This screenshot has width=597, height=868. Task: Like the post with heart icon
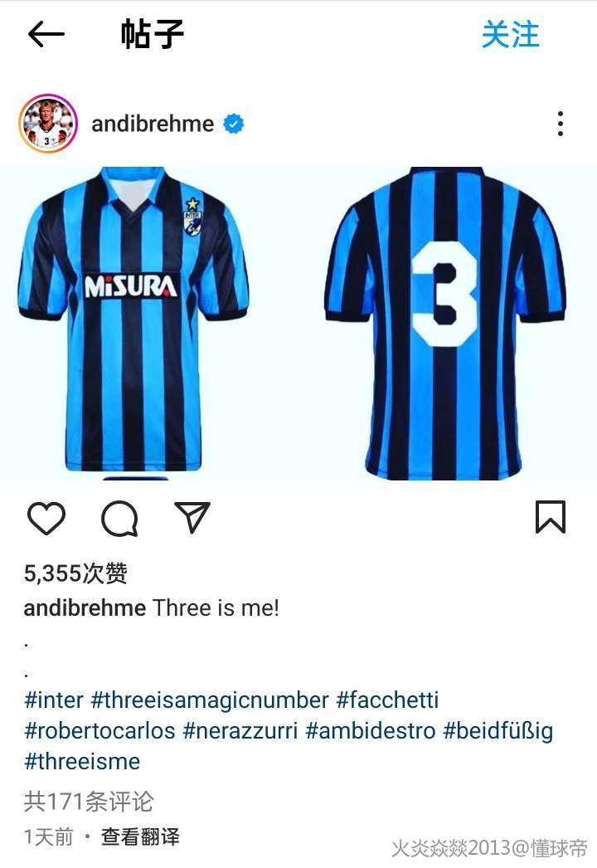pyautogui.click(x=46, y=518)
